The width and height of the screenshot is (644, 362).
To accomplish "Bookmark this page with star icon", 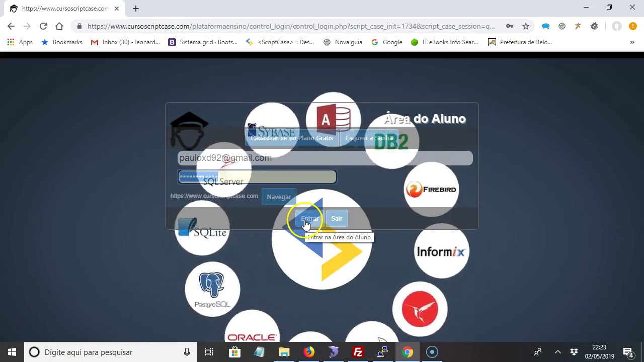I will pos(526,26).
